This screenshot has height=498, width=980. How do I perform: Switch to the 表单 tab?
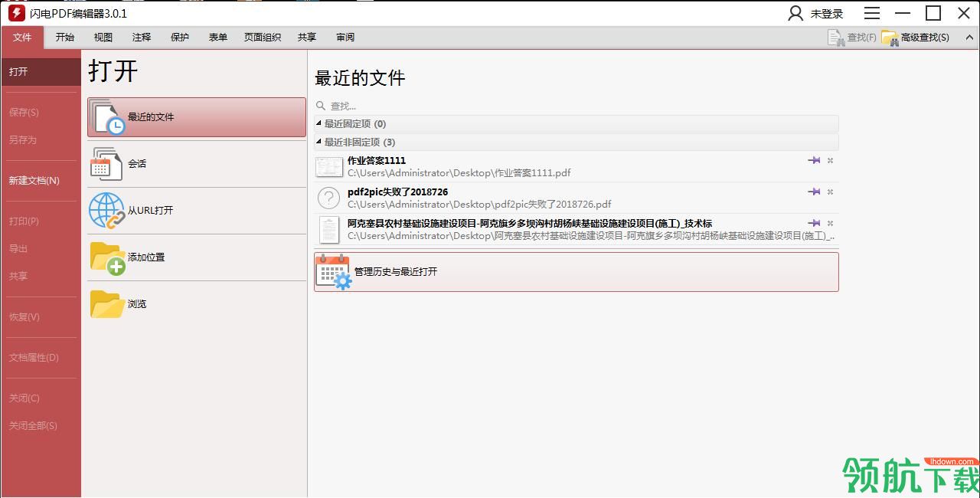pyautogui.click(x=218, y=38)
